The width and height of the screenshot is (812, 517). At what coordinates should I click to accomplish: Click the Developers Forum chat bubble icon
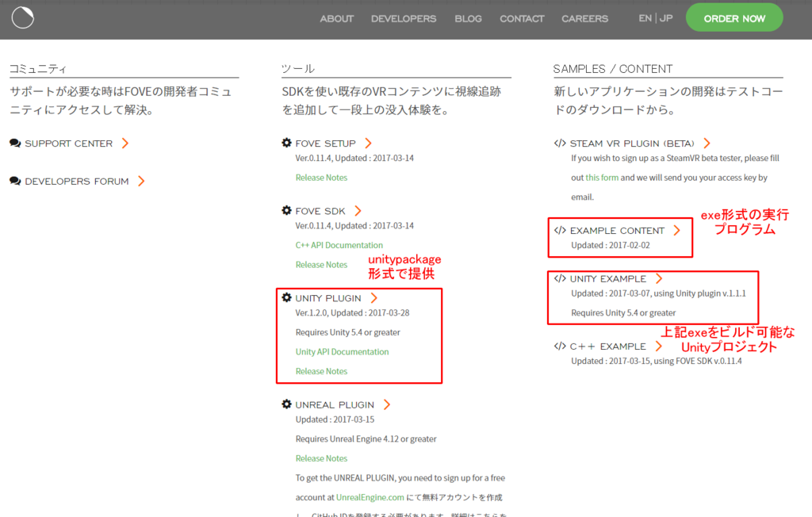click(x=15, y=181)
